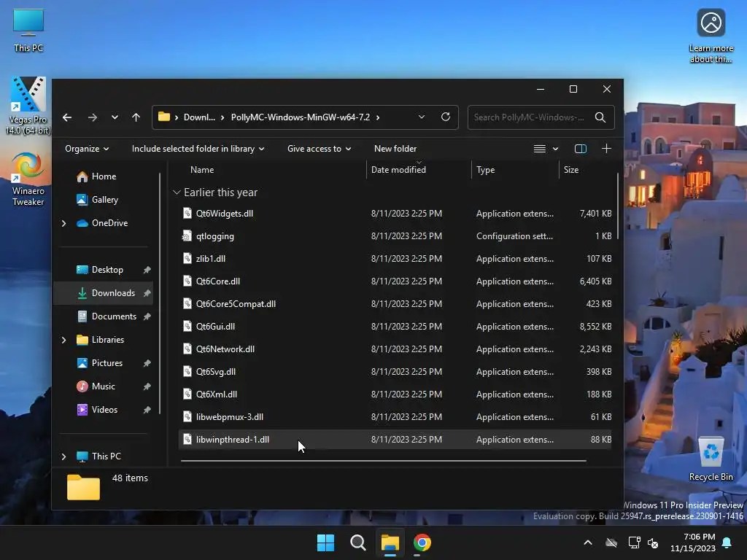Click the PollyMC-Windows-MinGW-w64-7.2 breadcrumb

coord(300,117)
